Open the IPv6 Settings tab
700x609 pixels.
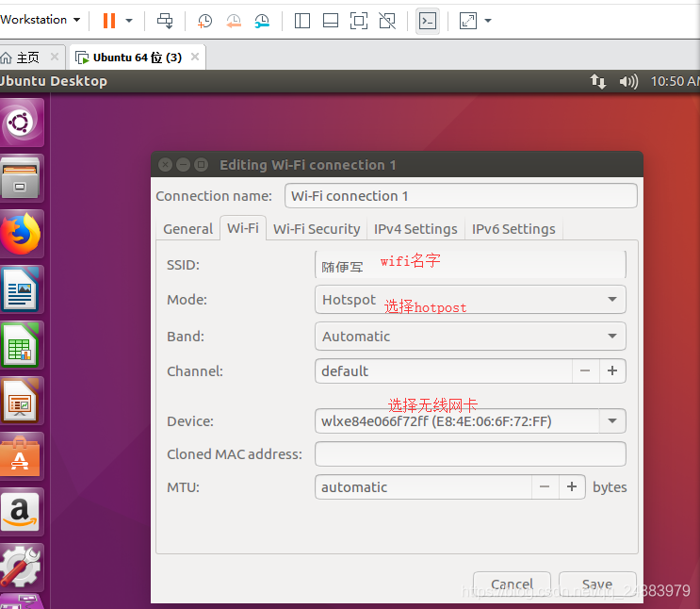(x=513, y=229)
